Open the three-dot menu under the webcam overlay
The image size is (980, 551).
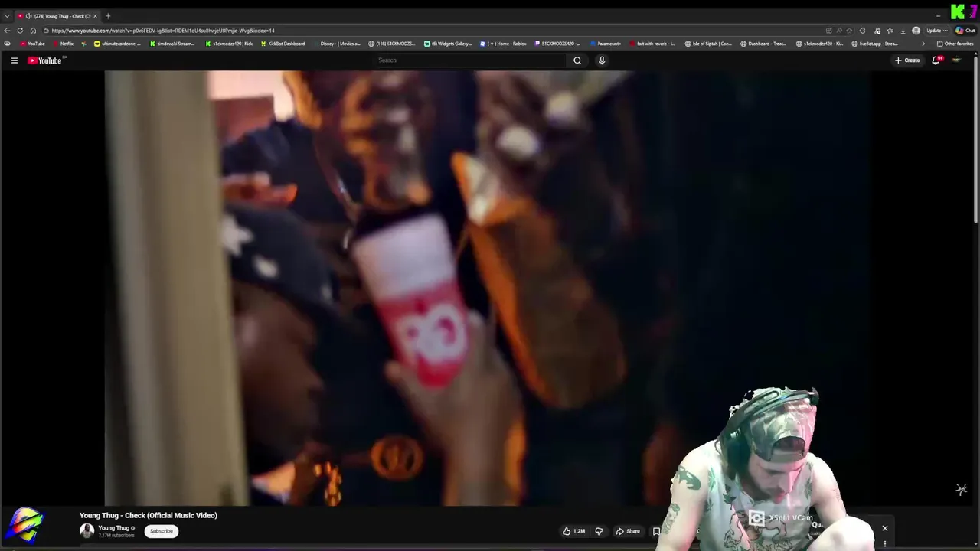tap(884, 544)
